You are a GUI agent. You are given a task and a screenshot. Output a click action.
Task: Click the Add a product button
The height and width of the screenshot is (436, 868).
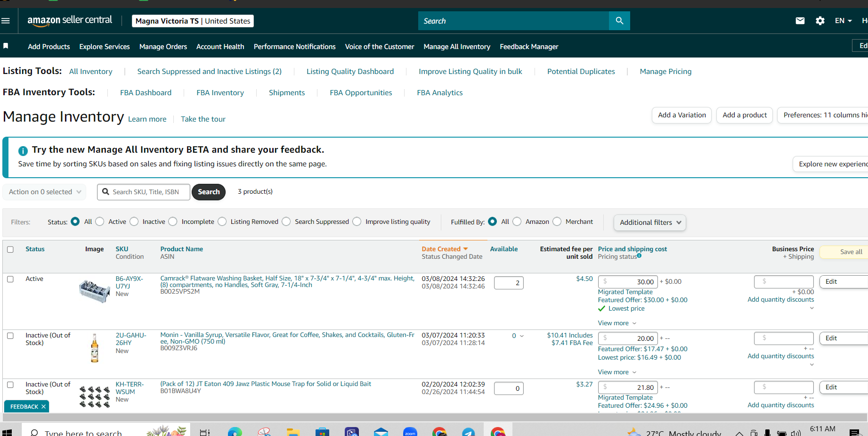tap(745, 115)
